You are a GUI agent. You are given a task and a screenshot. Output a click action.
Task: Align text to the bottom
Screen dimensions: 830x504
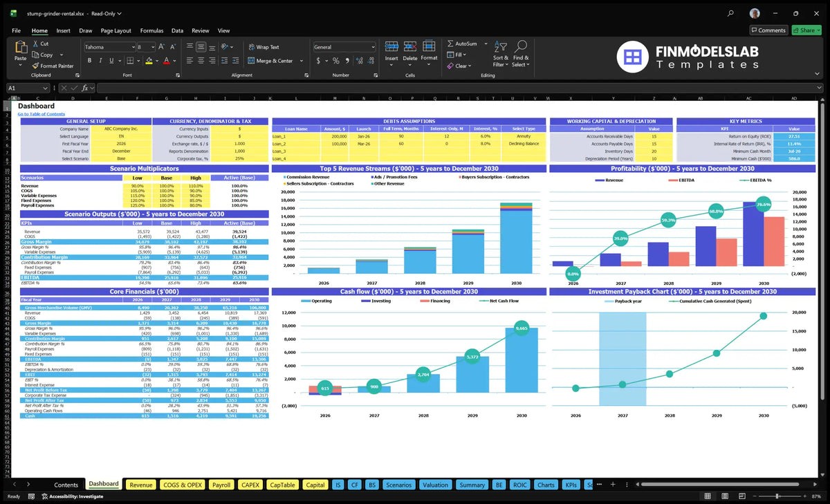pos(212,47)
